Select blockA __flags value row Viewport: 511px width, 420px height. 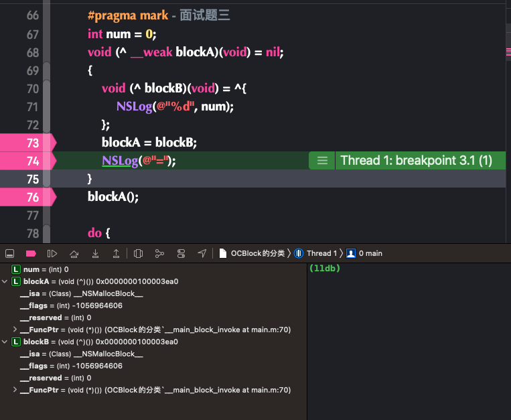[153, 305]
